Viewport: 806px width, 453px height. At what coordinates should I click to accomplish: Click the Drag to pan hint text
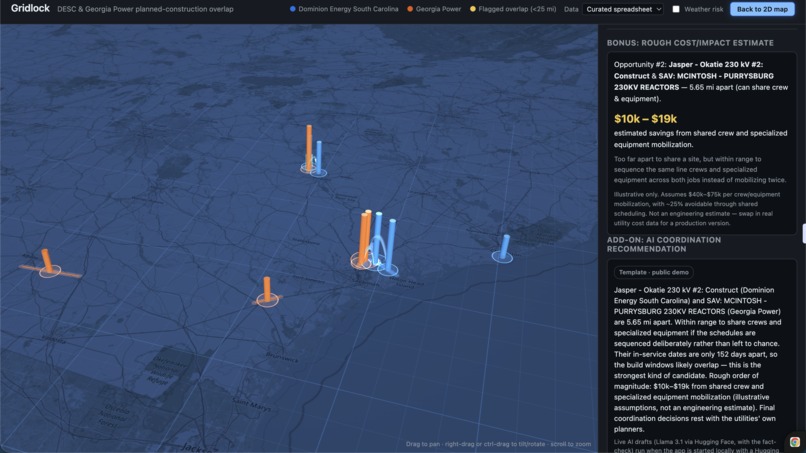click(498, 444)
